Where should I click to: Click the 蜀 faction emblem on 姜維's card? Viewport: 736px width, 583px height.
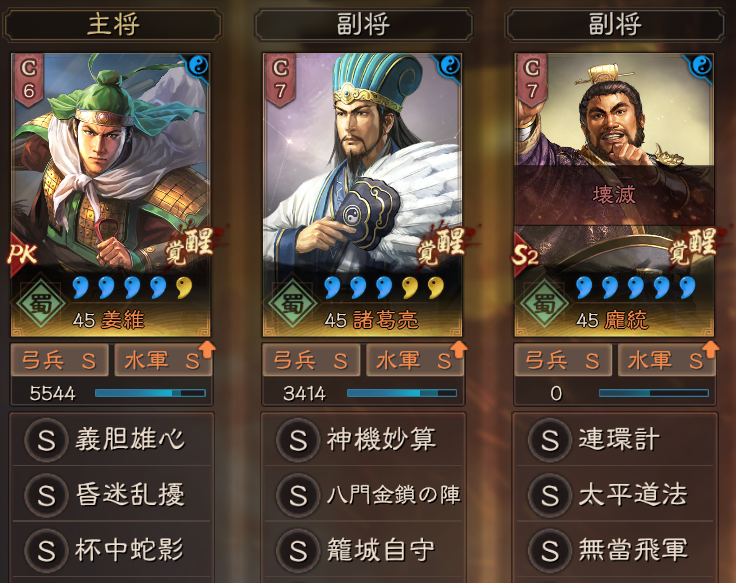tap(41, 302)
